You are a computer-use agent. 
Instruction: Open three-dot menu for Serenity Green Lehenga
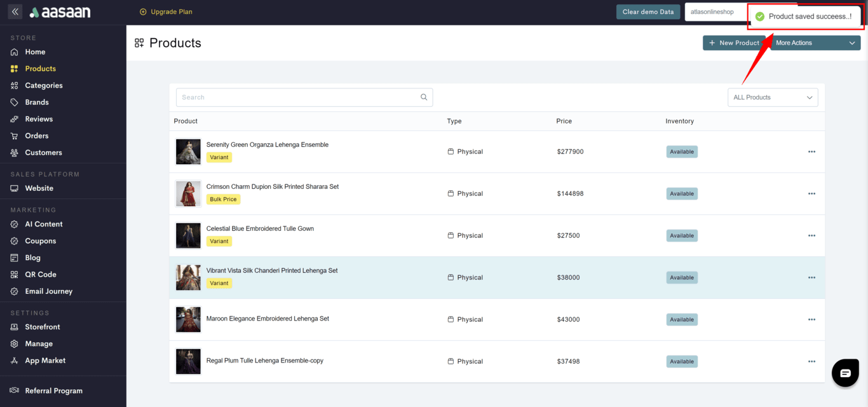(811, 152)
